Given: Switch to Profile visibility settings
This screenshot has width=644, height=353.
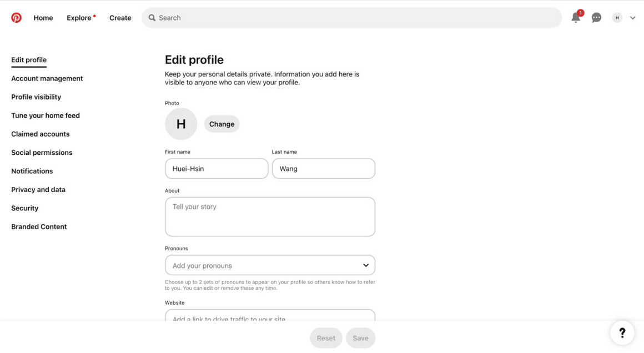Looking at the screenshot, I should [36, 97].
